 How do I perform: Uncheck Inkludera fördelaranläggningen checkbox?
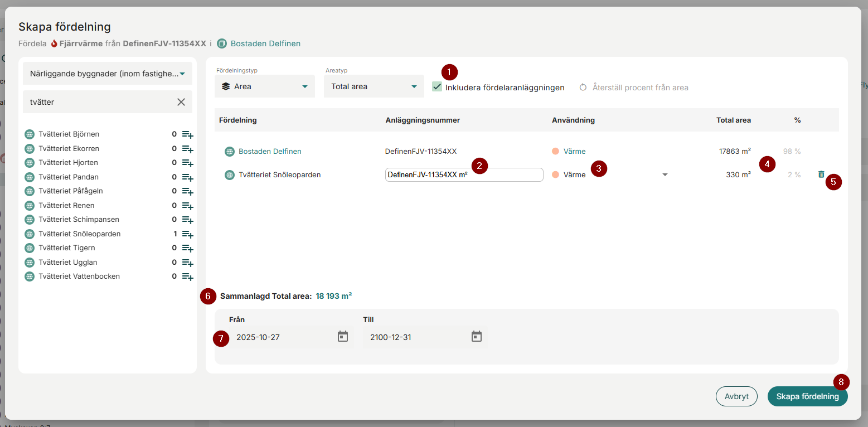[x=437, y=87]
